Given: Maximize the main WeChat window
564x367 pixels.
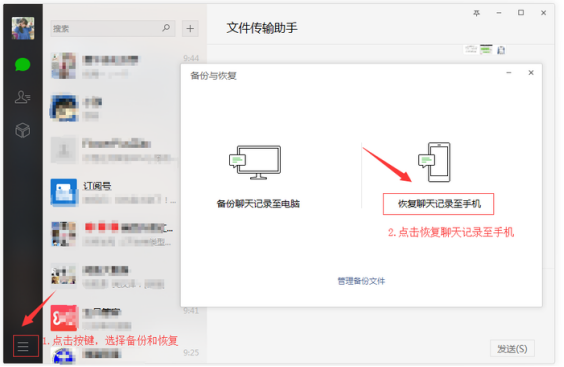Looking at the screenshot, I should click(521, 13).
